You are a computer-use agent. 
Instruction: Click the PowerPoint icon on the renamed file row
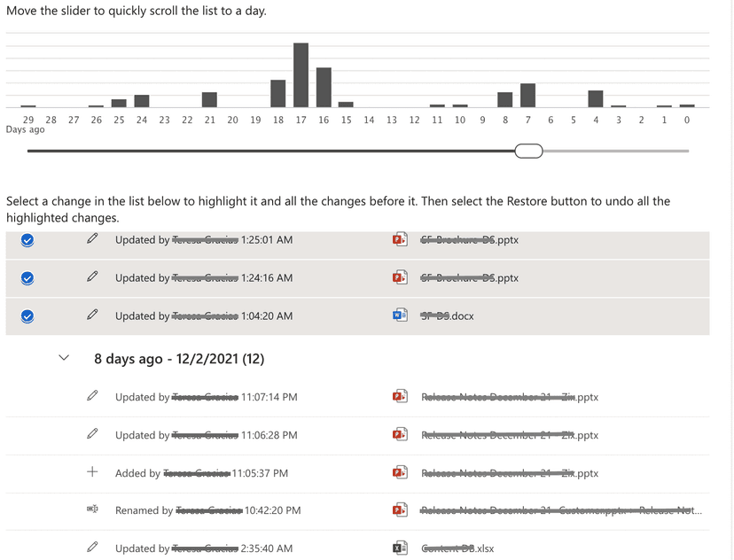click(x=400, y=509)
